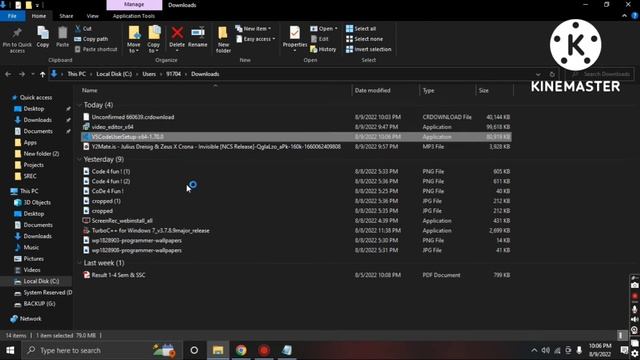
Task: Click This PC in address breadcrumb
Action: (x=76, y=74)
